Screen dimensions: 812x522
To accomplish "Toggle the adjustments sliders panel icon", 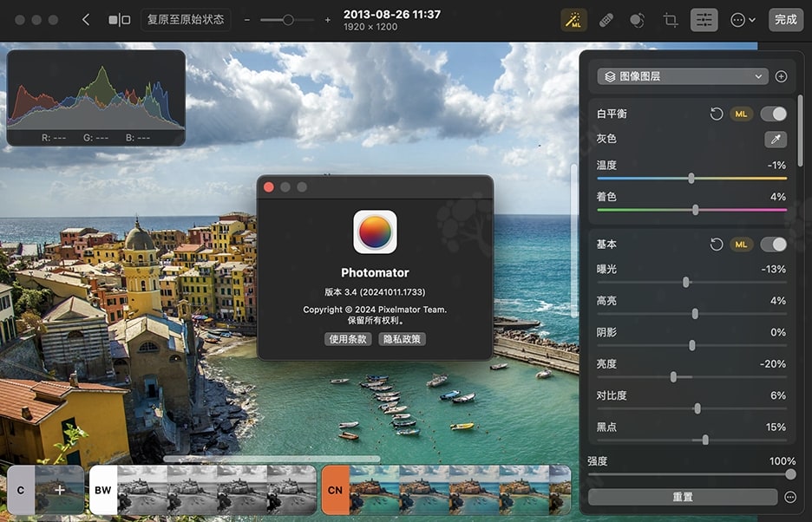I will point(704,20).
